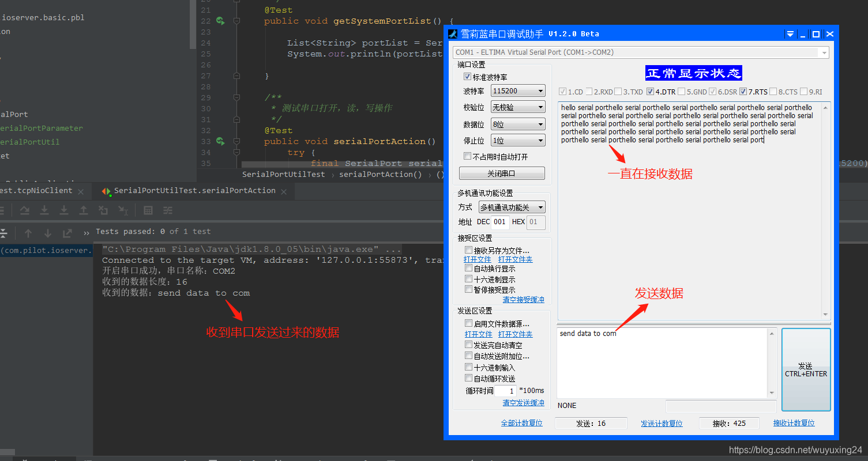This screenshot has height=461, width=868.
Task: Click the 全部计数复位 link
Action: (522, 423)
